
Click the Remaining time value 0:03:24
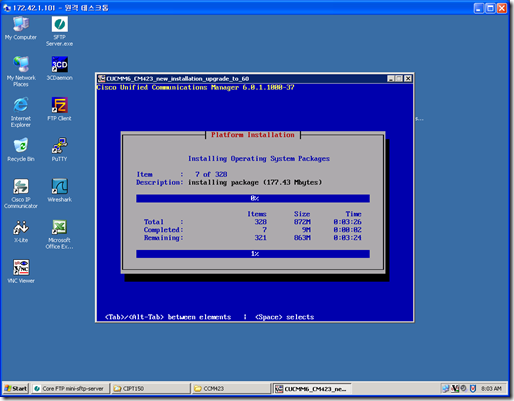[347, 238]
